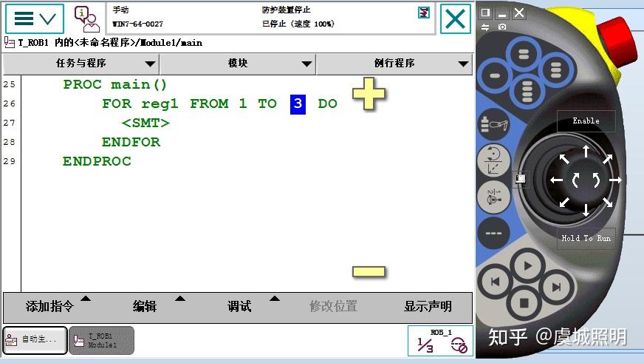Screen dimensions: 644x363
Task: Click the PROC main() line
Action: pos(114,85)
